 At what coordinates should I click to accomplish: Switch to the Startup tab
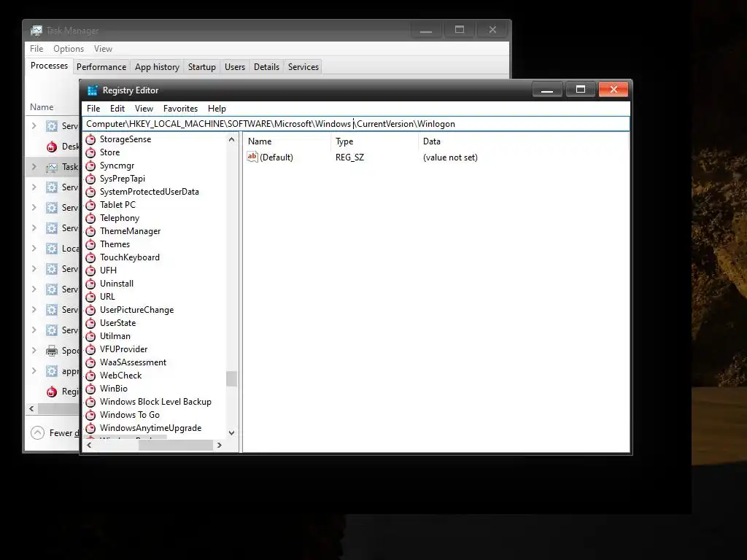202,66
